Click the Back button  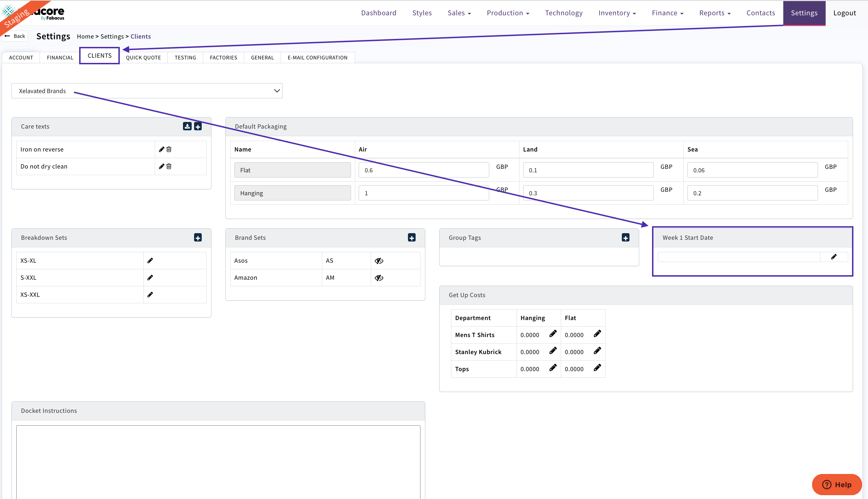pos(15,36)
